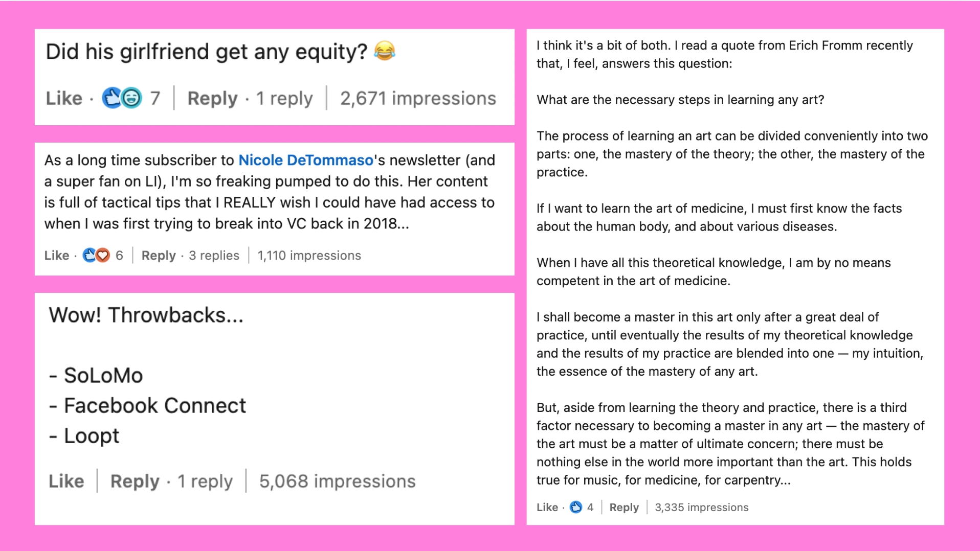Open the '1 reply' thread under the equity comment
The width and height of the screenshot is (980, 551).
pos(284,98)
